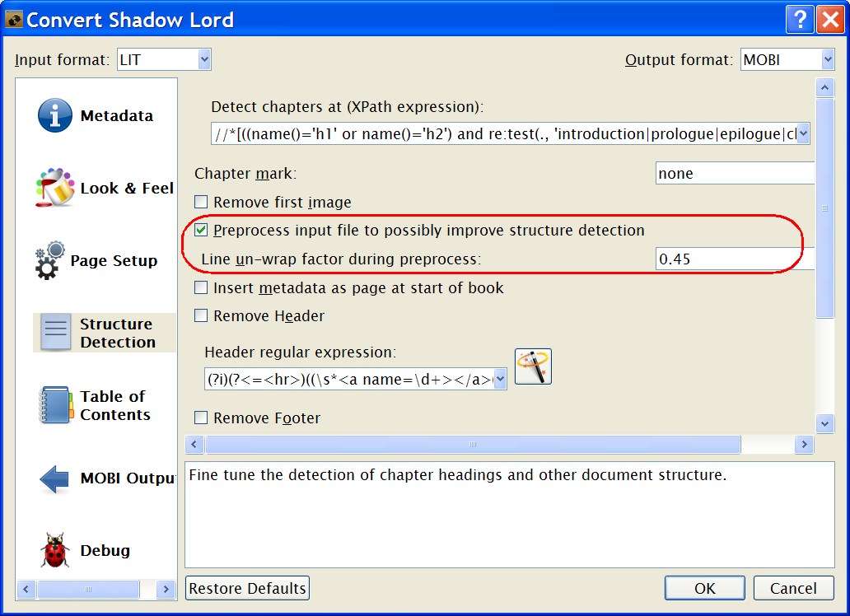Toggle Insert metadata as page checkbox

coord(201,288)
